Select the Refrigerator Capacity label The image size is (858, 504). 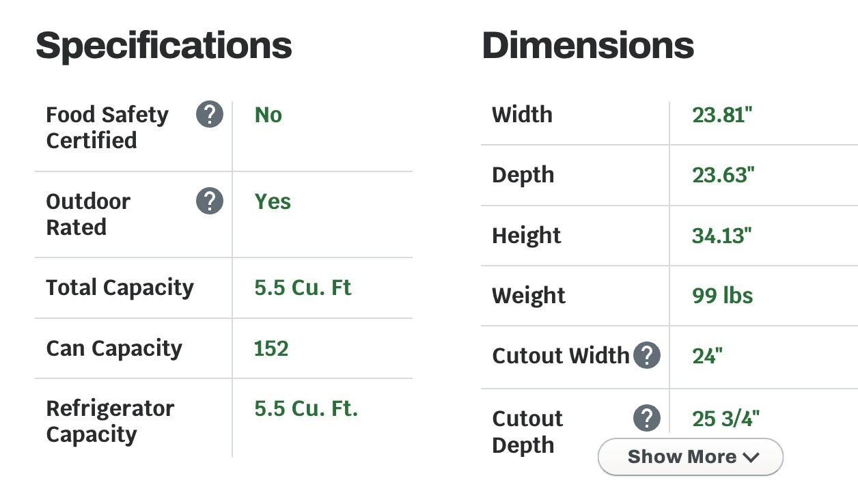(110, 421)
